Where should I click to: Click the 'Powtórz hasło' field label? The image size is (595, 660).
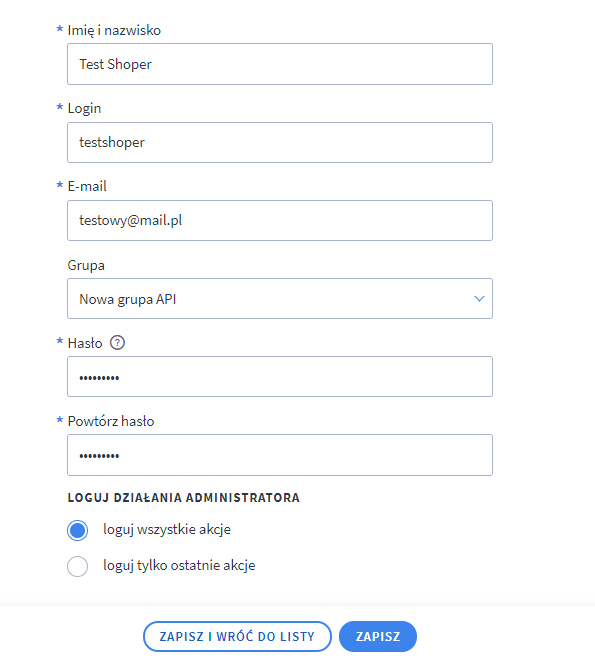tap(111, 421)
